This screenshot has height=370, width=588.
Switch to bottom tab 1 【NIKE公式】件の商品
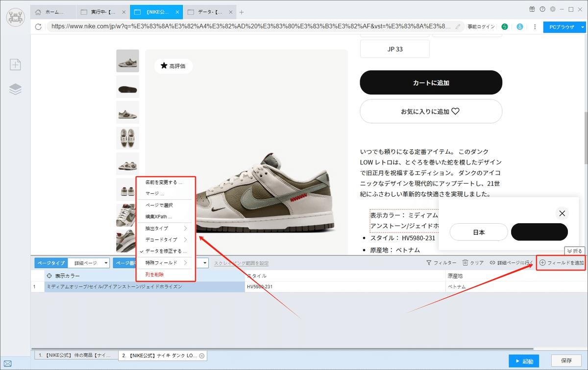75,355
